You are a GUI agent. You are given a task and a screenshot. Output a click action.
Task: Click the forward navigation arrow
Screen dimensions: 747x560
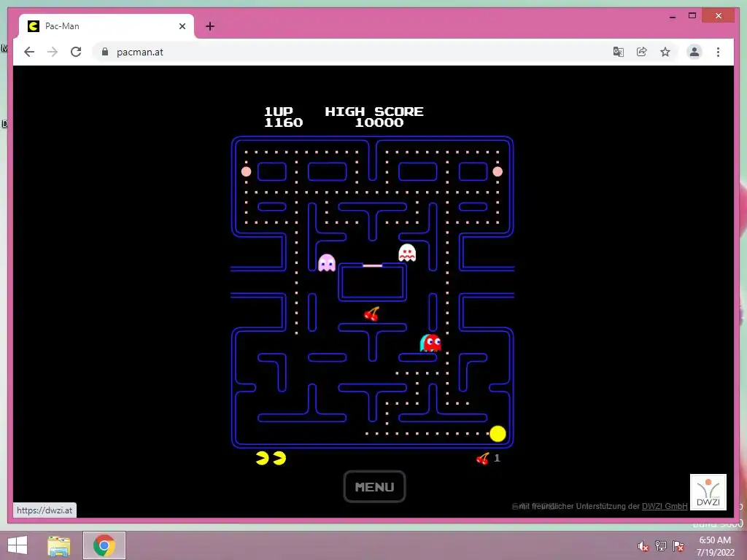(x=53, y=52)
